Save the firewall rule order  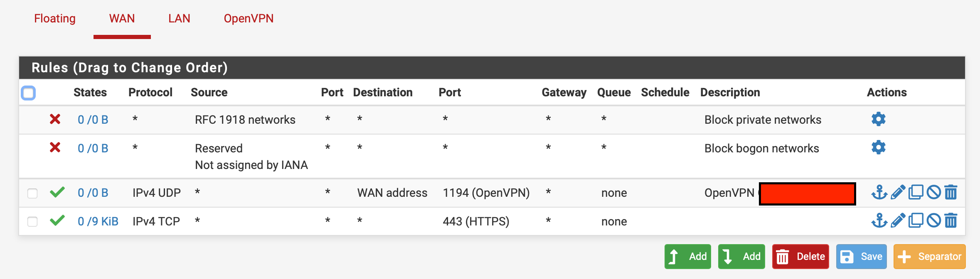pyautogui.click(x=861, y=257)
